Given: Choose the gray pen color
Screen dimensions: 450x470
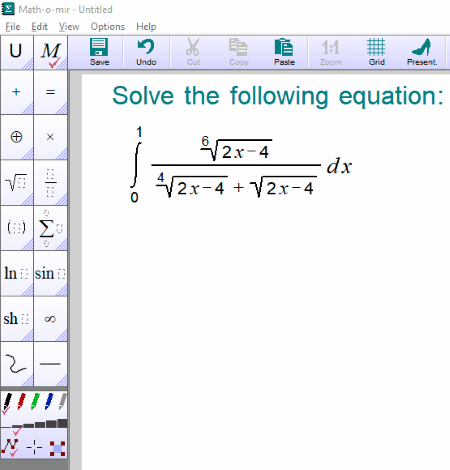Looking at the screenshot, I should [x=63, y=402].
